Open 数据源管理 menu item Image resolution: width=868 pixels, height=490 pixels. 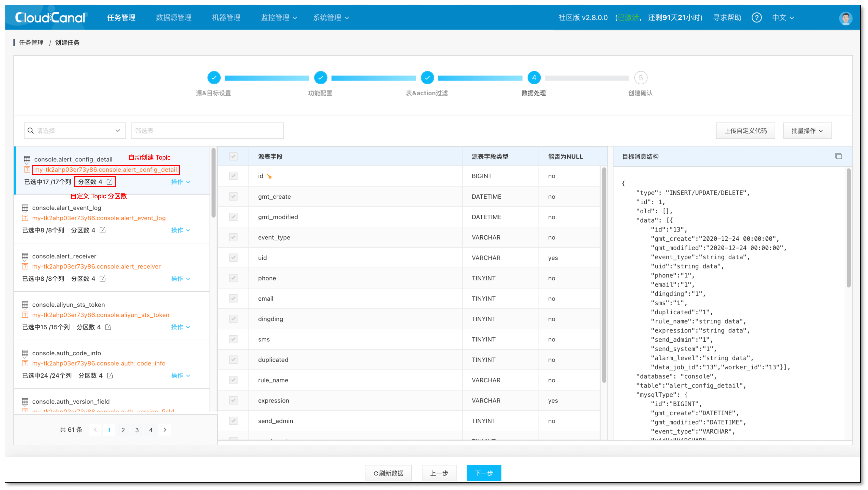pos(173,18)
